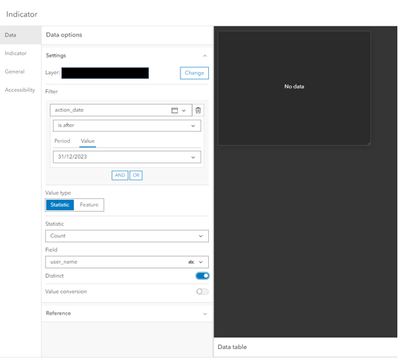
Task: Click the resize handle of indicator preview
Action: click(369, 143)
